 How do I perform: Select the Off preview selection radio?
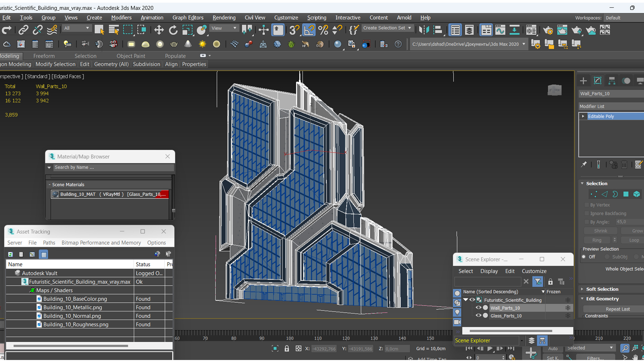(x=584, y=257)
